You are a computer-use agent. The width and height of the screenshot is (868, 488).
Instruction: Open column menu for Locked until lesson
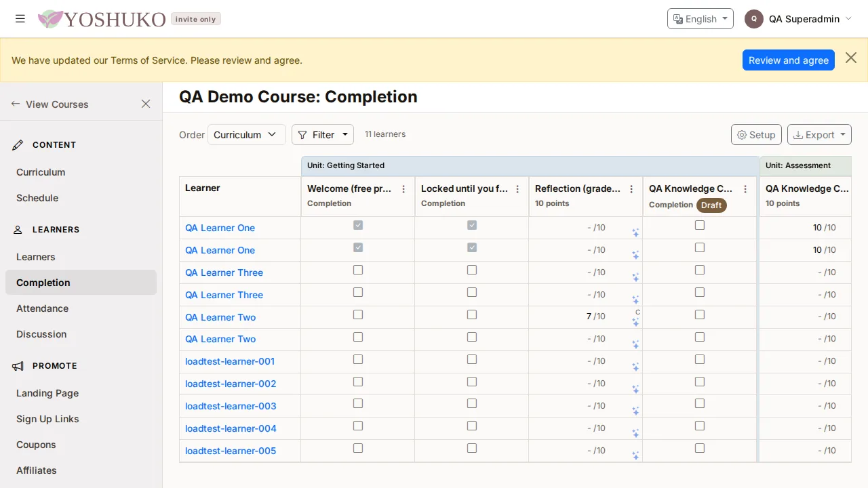pos(517,189)
